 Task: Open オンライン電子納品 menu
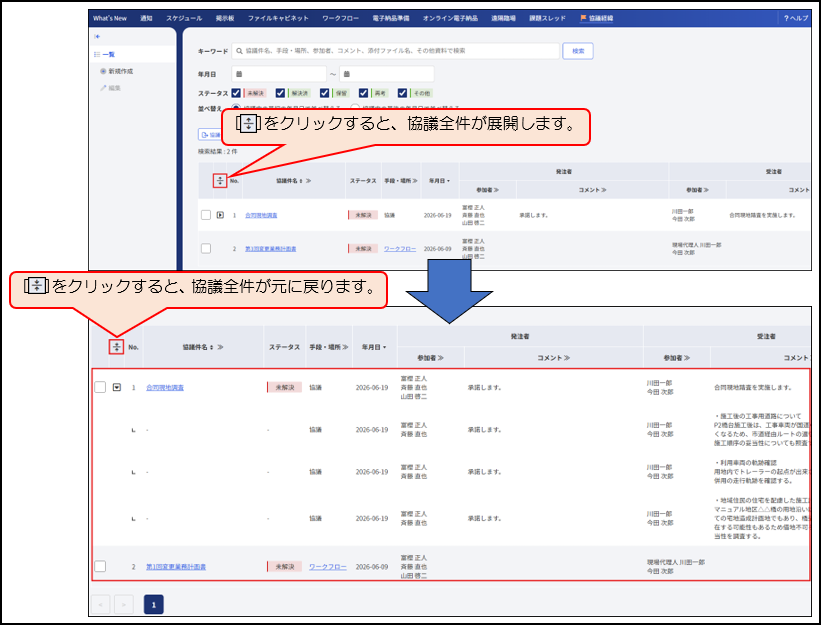(x=450, y=18)
